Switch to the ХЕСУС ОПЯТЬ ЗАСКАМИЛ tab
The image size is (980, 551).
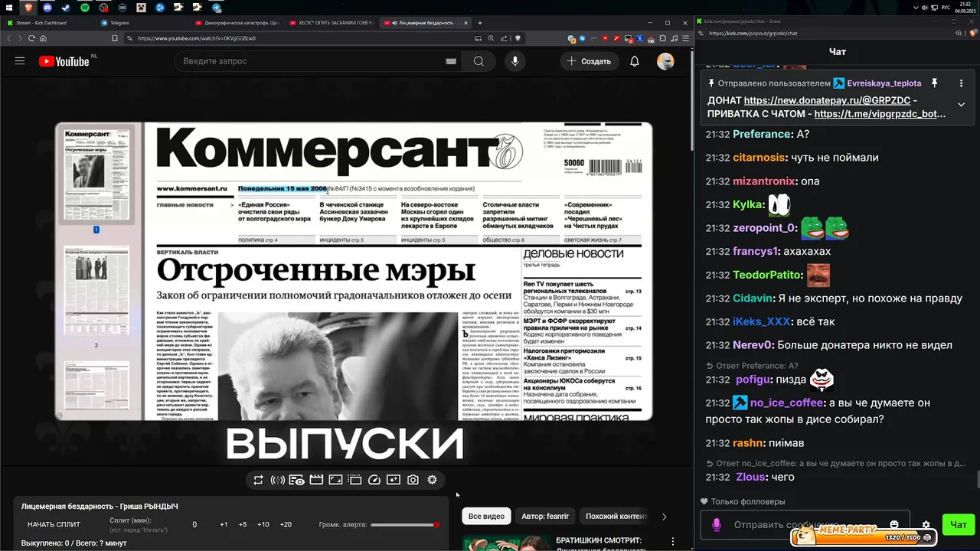(332, 23)
